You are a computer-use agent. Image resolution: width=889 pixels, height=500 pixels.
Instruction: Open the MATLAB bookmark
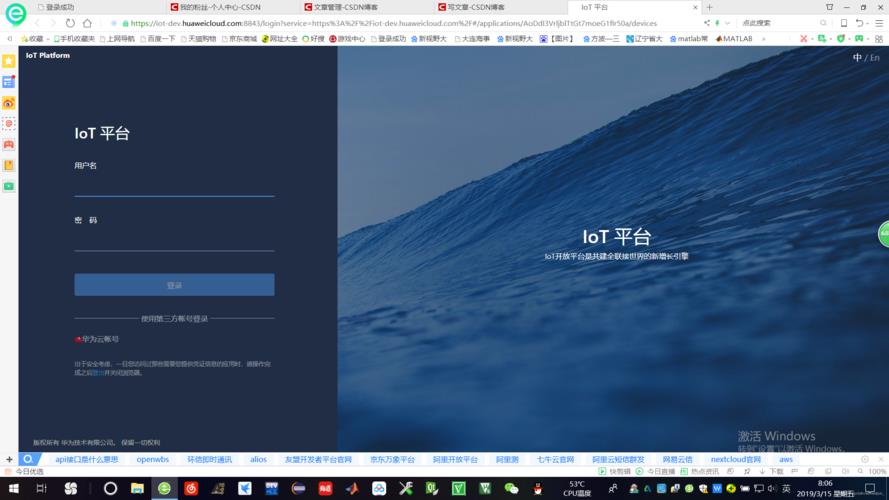click(734, 39)
